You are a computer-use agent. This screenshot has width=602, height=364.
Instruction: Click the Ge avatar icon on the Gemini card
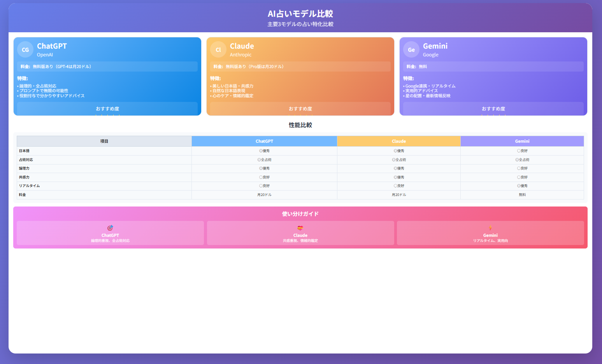coord(411,49)
